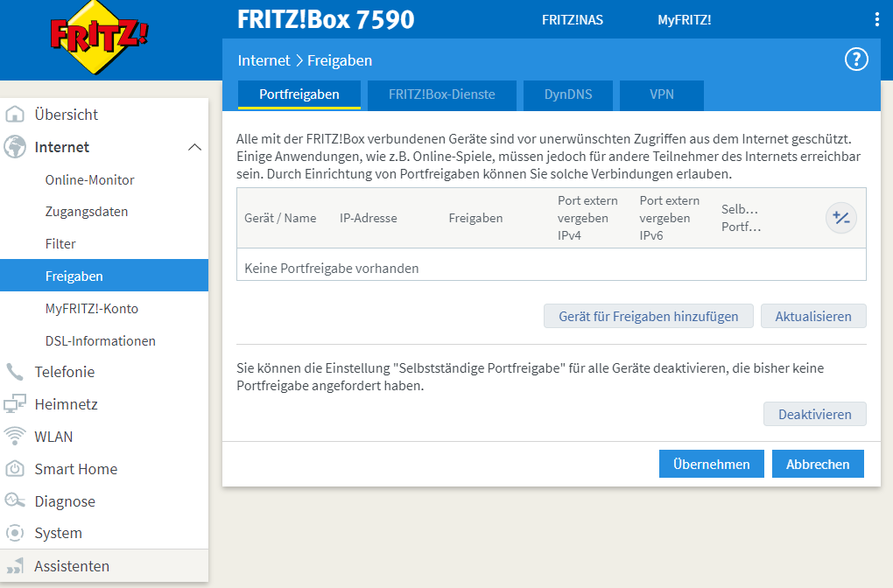The width and height of the screenshot is (893, 588).
Task: Click the System gear icon
Action: (x=15, y=533)
